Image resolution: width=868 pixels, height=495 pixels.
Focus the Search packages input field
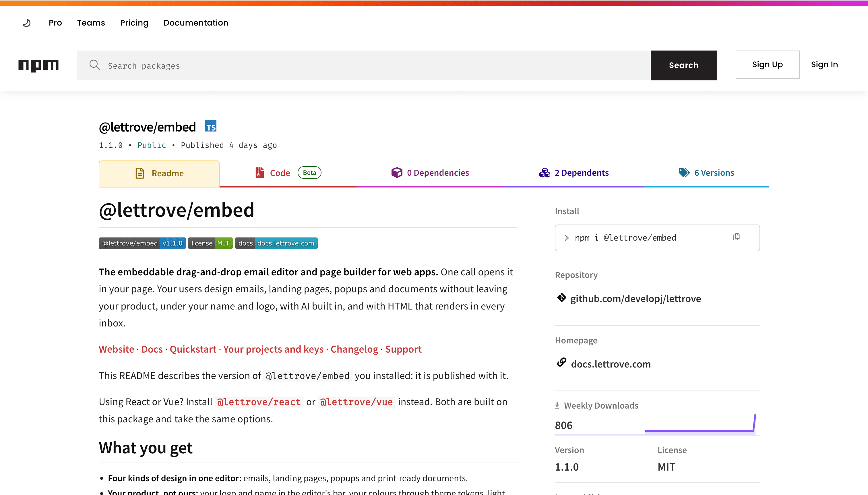364,65
